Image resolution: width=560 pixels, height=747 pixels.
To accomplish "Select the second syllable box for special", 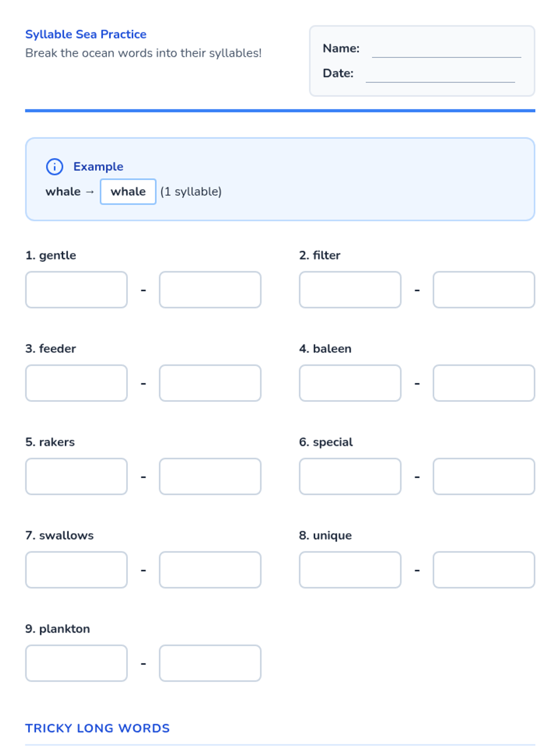I will tap(484, 476).
